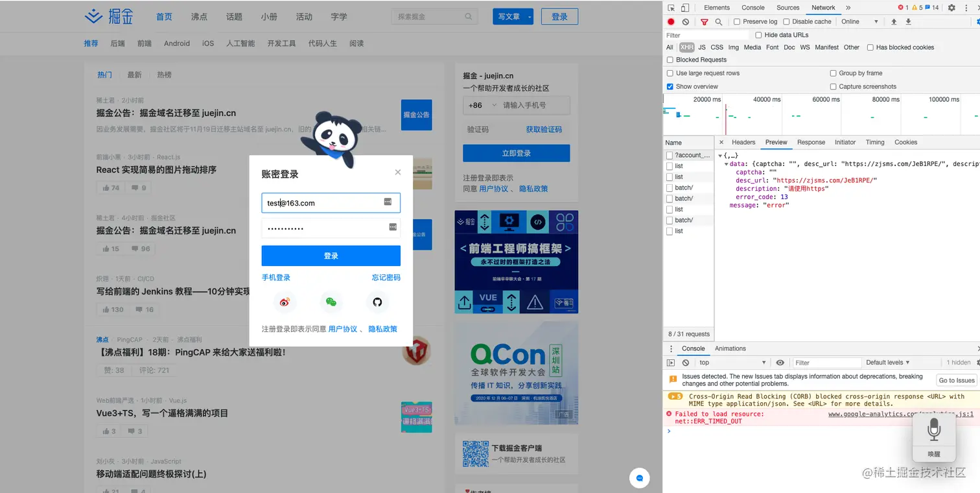Click the 立即登录 button in the sidebar
Viewport: 980px width, 493px height.
point(517,153)
